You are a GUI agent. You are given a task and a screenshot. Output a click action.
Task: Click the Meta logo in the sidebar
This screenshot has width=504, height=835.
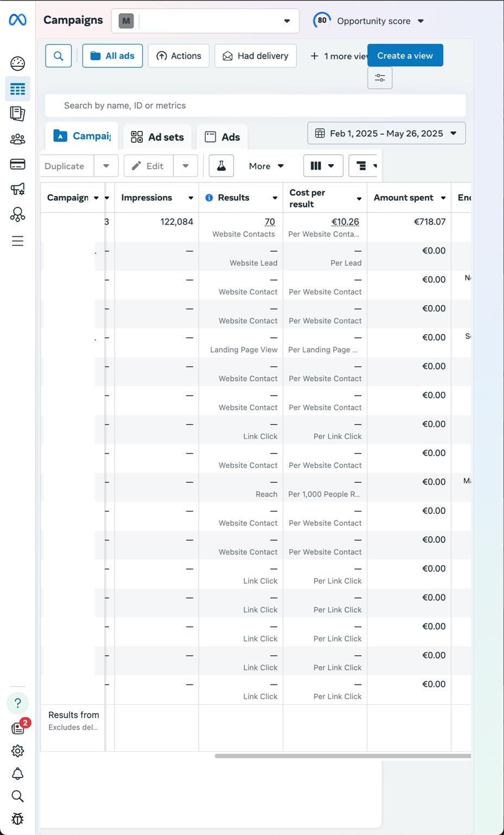pyautogui.click(x=17, y=20)
